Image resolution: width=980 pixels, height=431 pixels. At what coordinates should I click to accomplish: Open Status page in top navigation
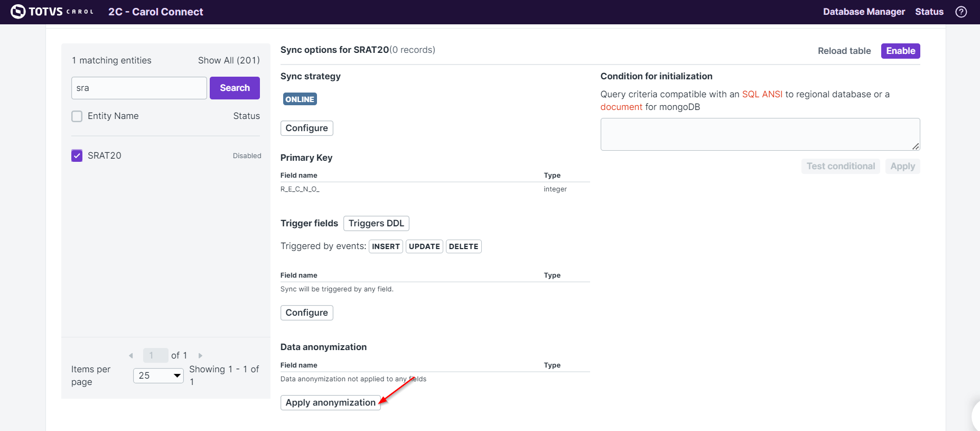(929, 12)
